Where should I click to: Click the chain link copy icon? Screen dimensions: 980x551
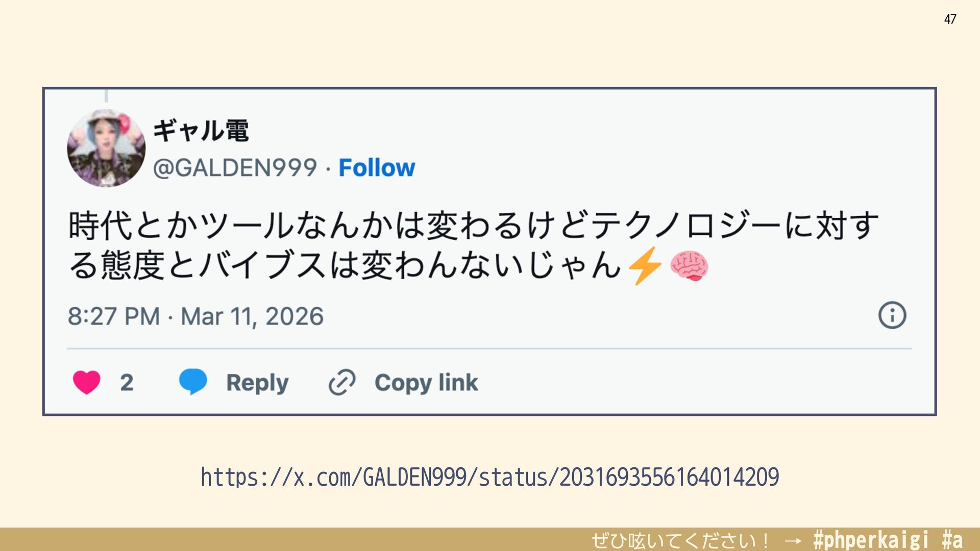341,382
